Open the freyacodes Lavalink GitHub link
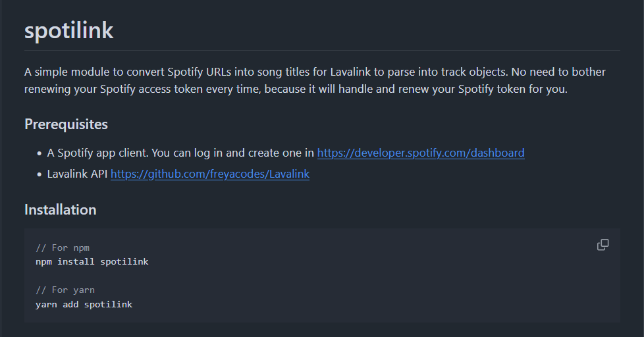The height and width of the screenshot is (337, 644). (209, 174)
